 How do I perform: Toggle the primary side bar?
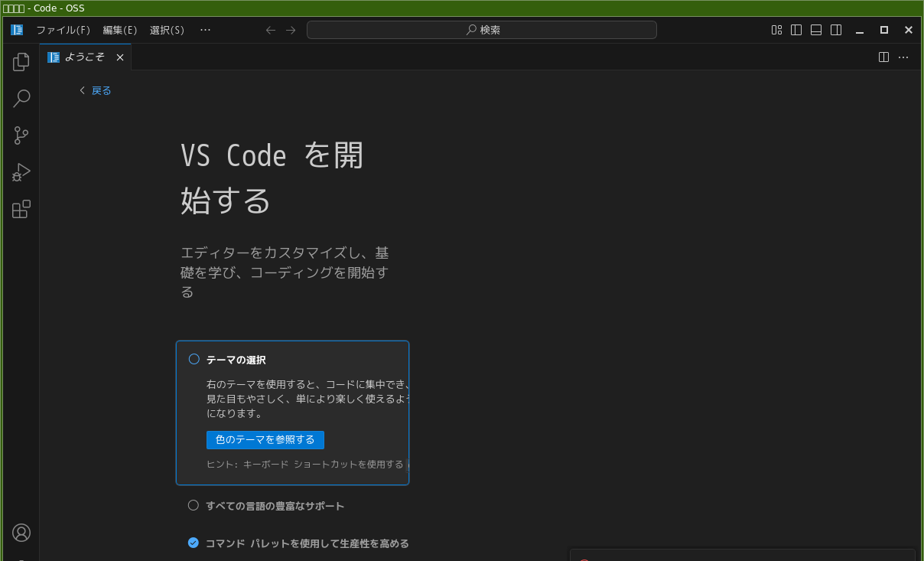796,30
